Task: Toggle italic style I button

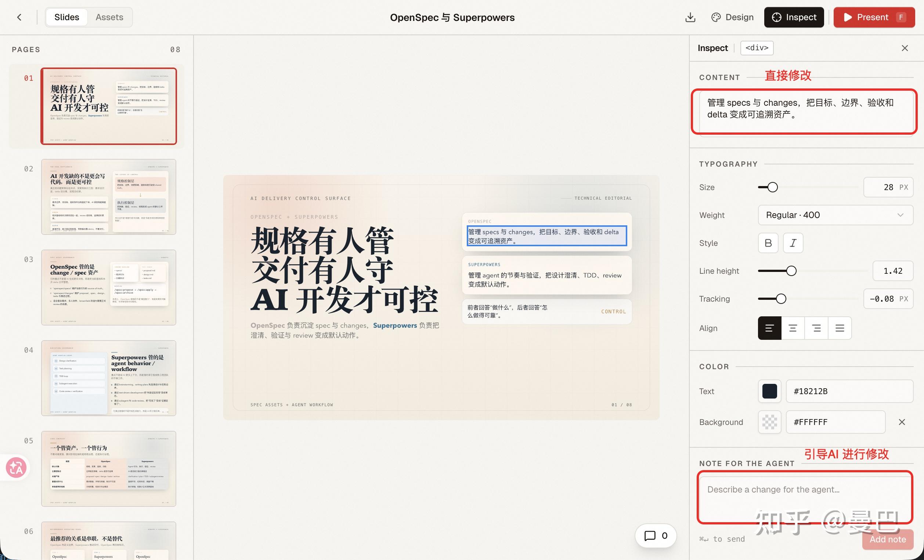Action: (x=793, y=243)
